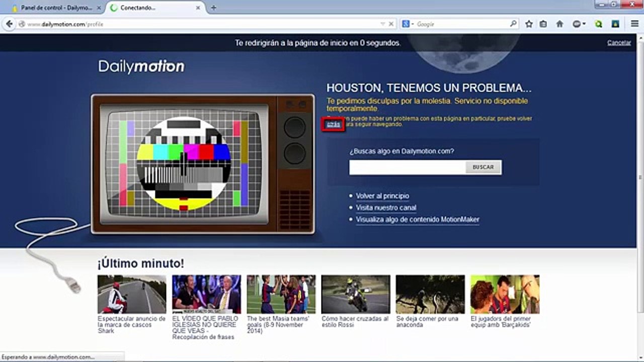This screenshot has width=644, height=362.
Task: Click the magnifier in the Google search box
Action: pyautogui.click(x=513, y=24)
